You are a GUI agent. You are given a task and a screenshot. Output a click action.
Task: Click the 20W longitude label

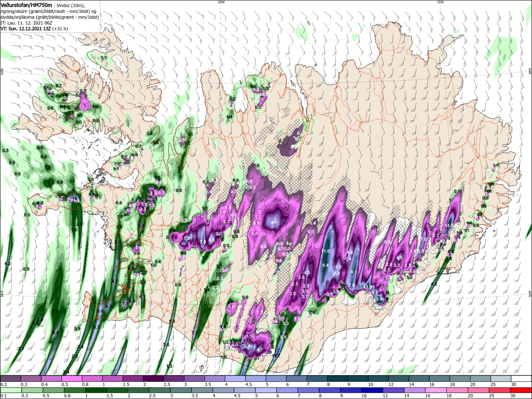pos(221,2)
